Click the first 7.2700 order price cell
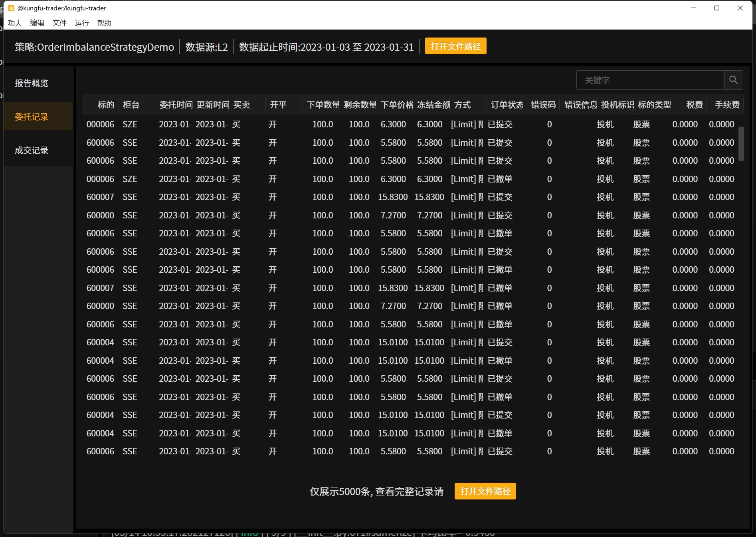756x537 pixels. click(393, 215)
